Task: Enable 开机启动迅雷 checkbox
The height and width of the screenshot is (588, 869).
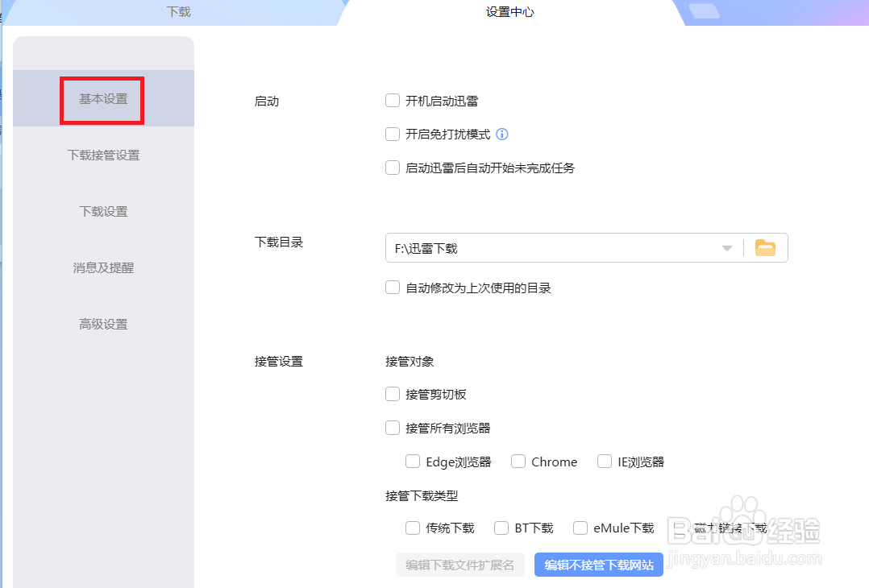Action: [393, 100]
